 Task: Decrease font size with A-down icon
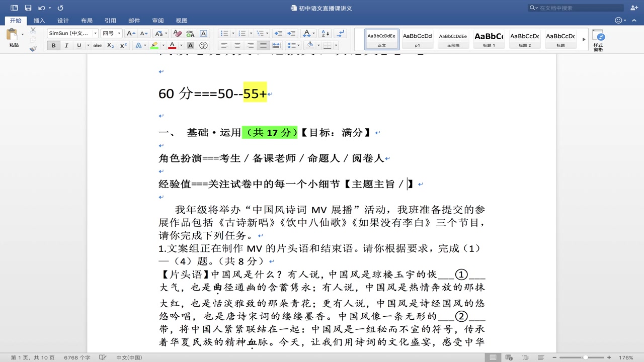(x=144, y=33)
